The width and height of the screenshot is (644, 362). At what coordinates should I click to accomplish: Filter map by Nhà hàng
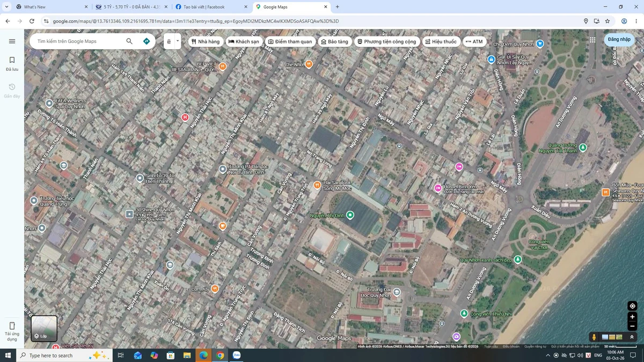click(206, 41)
